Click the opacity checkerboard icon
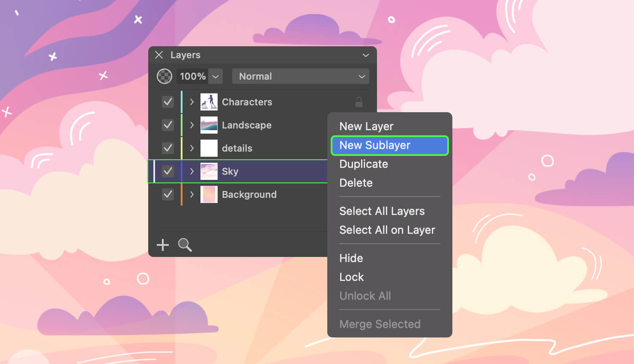Viewport: 634px width, 364px height. 164,76
